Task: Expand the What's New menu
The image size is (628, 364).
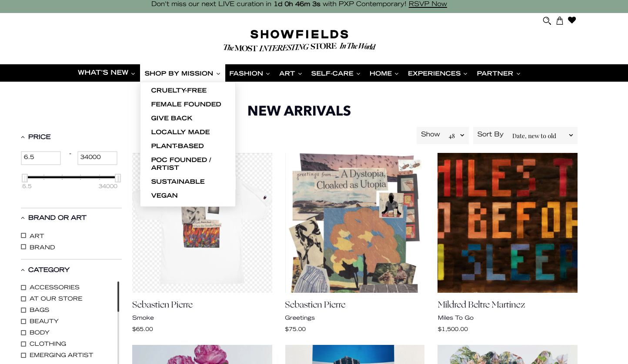Action: [x=107, y=73]
